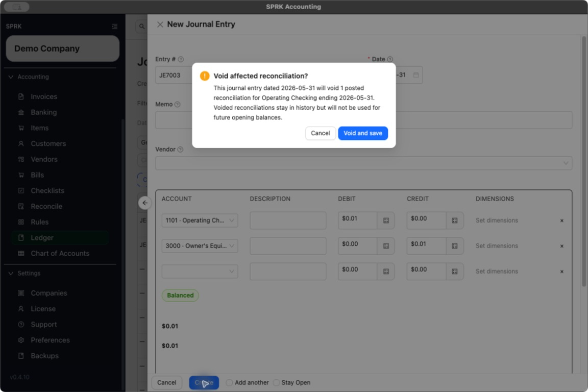Close the New Journal Entry panel
The height and width of the screenshot is (392, 588).
click(160, 24)
